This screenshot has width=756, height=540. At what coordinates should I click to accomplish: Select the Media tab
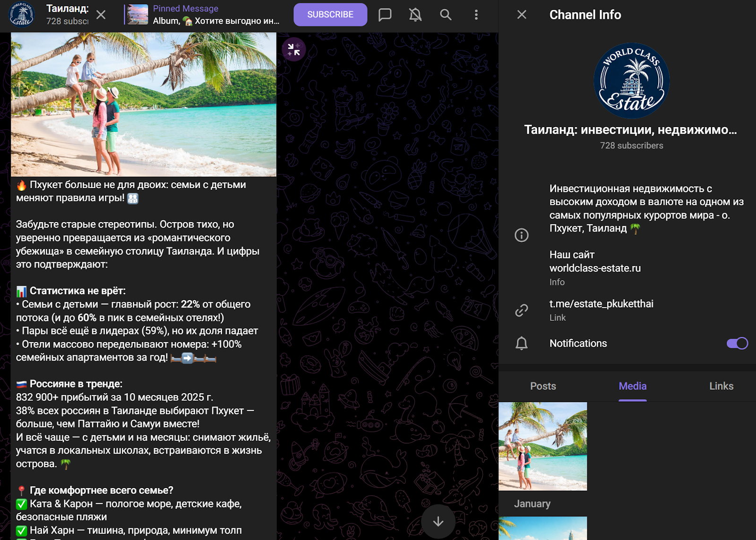pos(632,386)
